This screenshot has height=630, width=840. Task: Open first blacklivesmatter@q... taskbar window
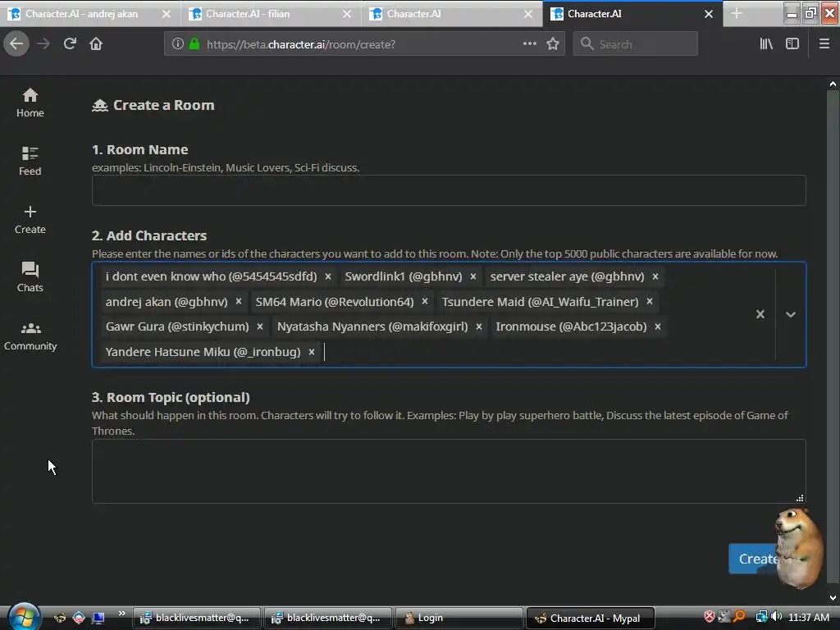click(196, 618)
